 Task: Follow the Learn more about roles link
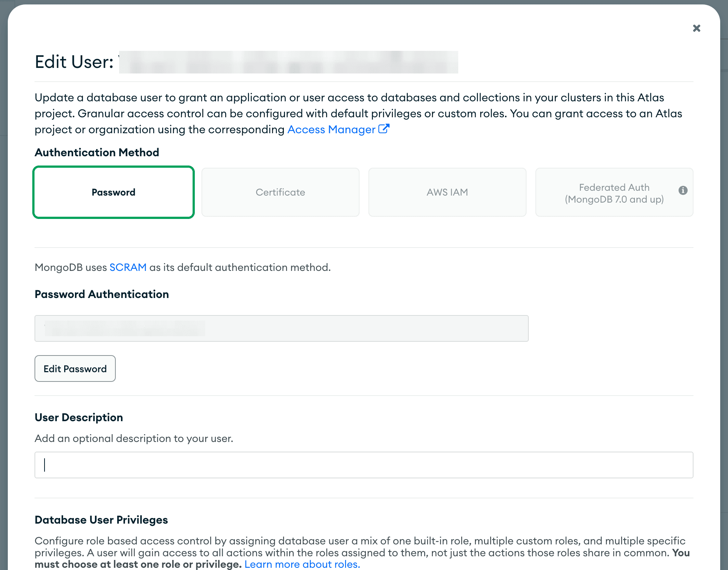[x=302, y=564]
